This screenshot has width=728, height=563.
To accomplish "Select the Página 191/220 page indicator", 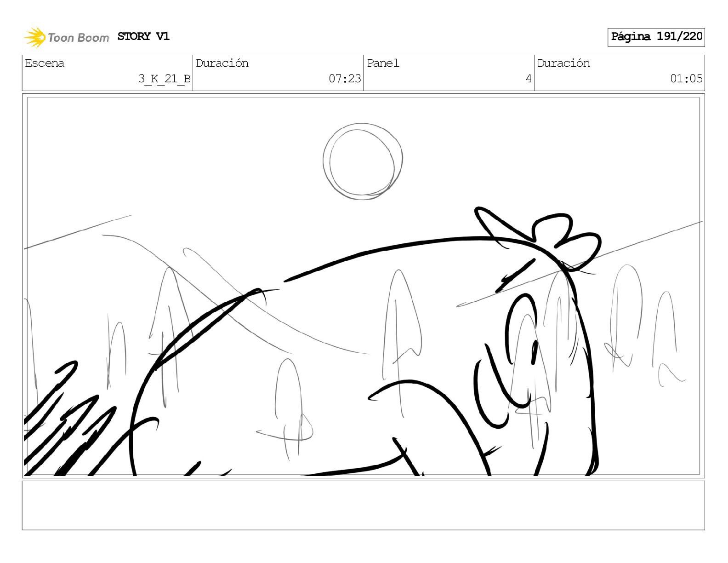I will click(656, 37).
